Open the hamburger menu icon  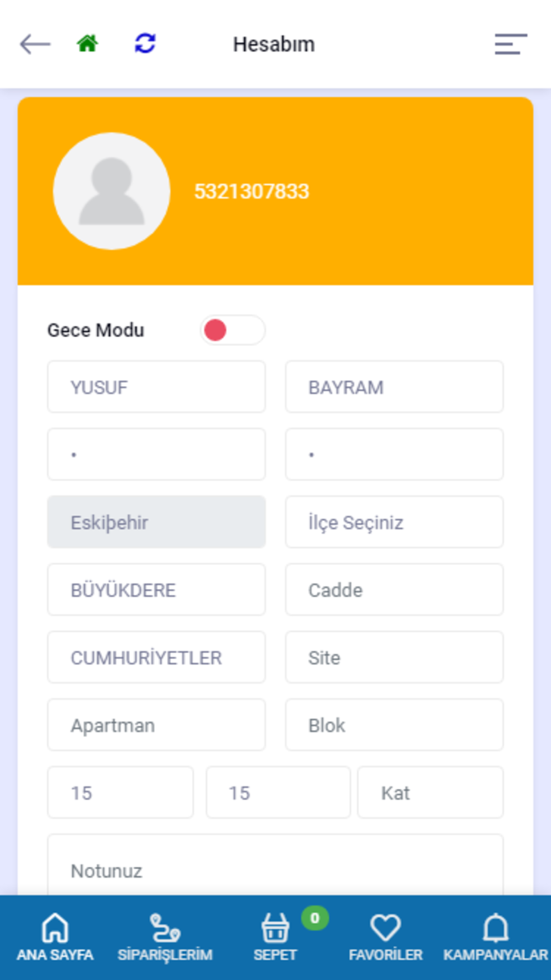click(x=511, y=44)
